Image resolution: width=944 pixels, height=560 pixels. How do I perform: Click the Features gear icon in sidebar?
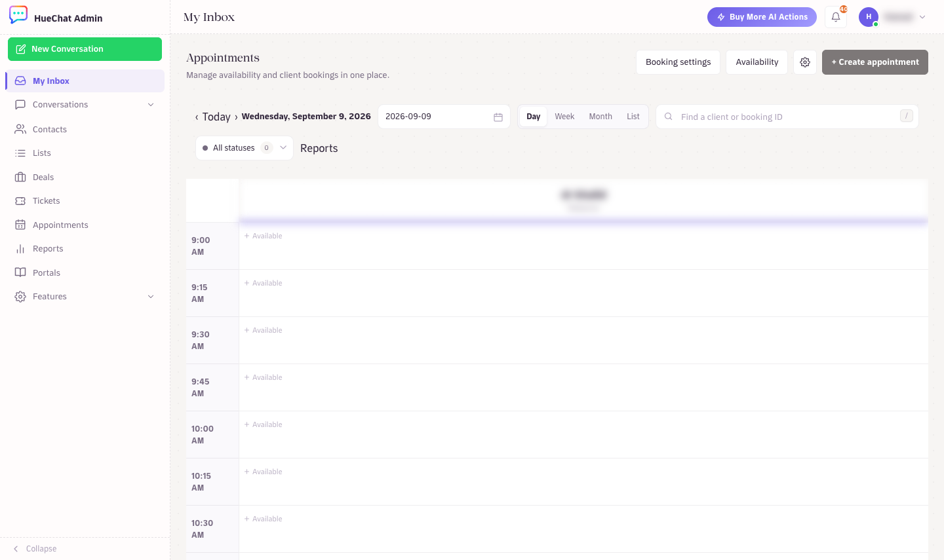[20, 297]
